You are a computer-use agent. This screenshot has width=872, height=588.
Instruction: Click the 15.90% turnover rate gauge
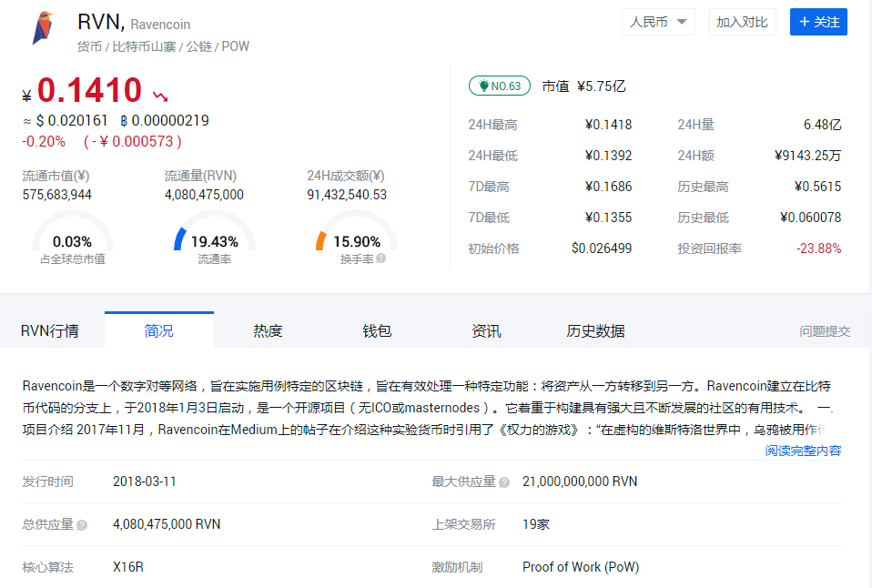tap(357, 237)
